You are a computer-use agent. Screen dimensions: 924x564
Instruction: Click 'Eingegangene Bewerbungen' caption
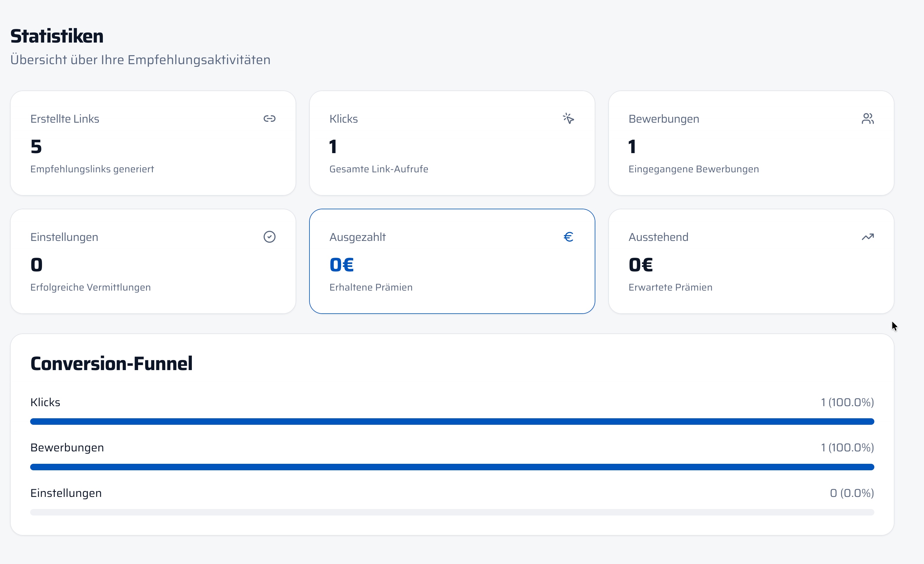(694, 169)
